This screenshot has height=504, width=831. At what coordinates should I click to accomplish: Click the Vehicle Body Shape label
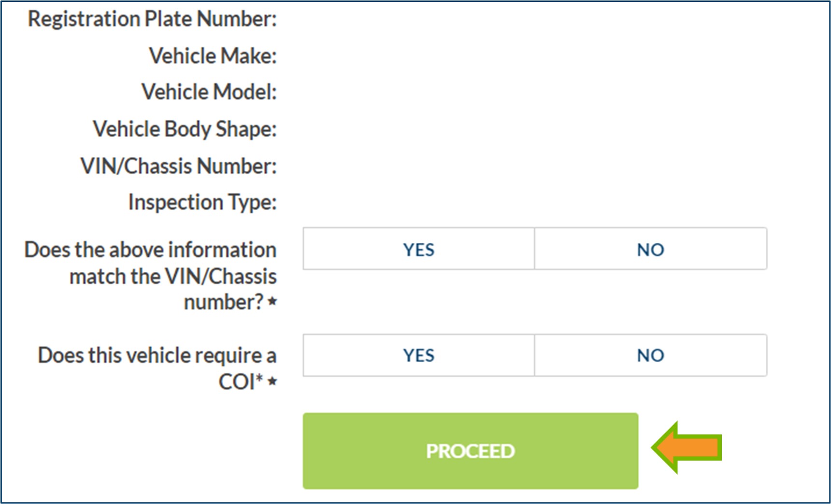(185, 129)
